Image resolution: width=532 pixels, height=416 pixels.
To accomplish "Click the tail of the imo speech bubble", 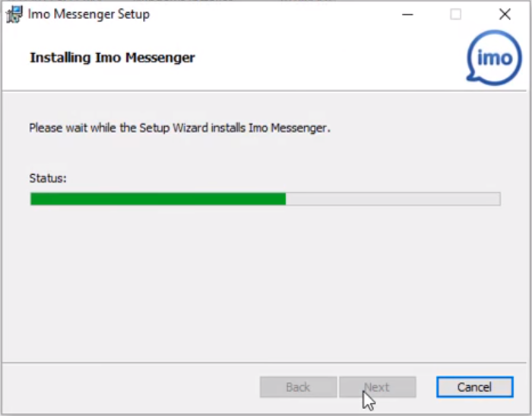I will click(472, 78).
